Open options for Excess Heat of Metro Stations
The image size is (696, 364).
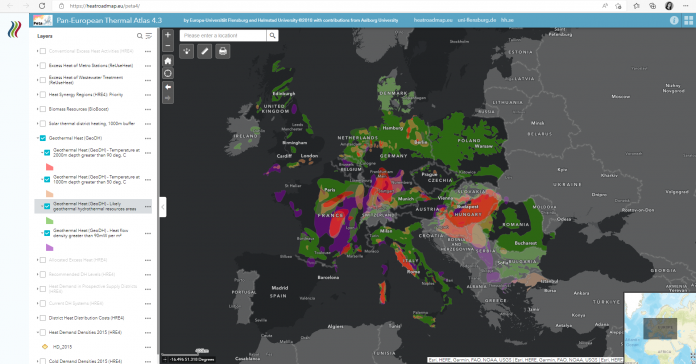click(148, 66)
